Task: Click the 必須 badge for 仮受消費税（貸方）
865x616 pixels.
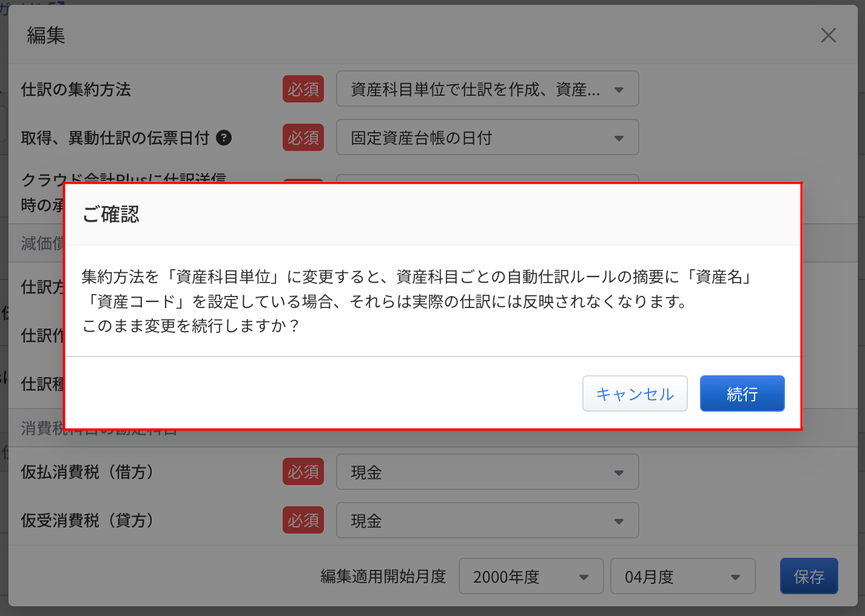Action: tap(303, 520)
